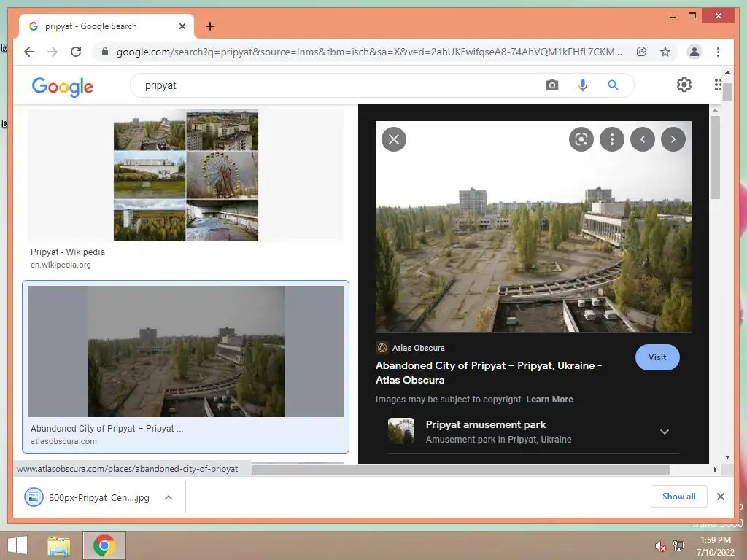
Task: Select the atlasobscura.com result thumbnail
Action: (185, 351)
